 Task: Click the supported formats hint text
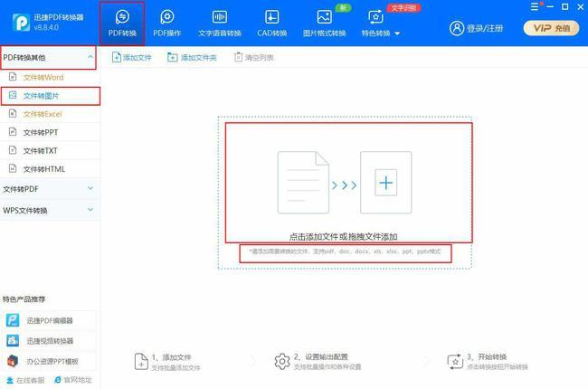(345, 251)
